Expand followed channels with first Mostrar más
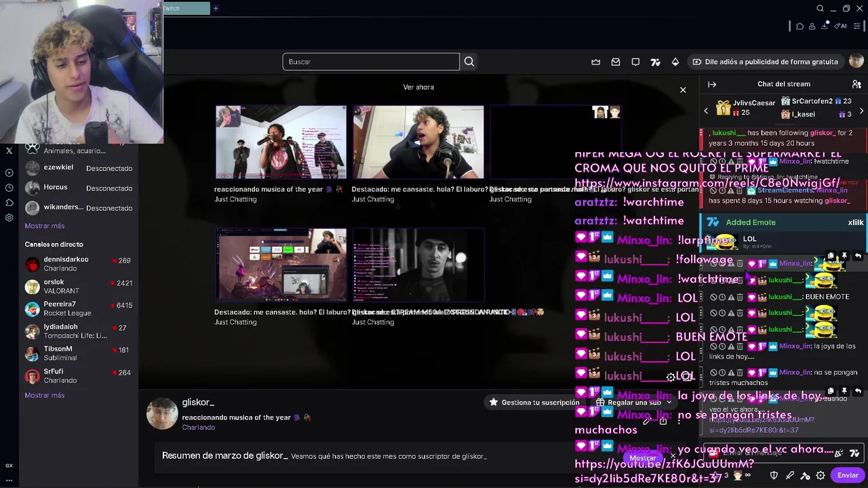 [45, 226]
